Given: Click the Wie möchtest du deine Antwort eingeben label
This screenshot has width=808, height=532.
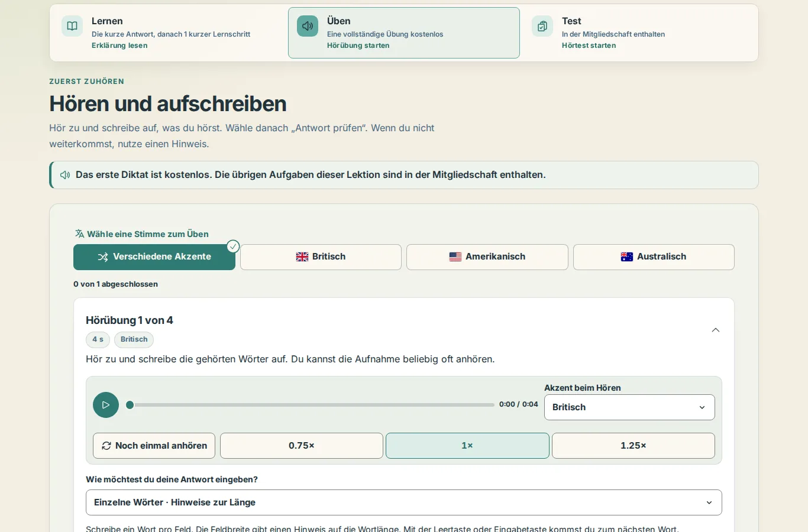Looking at the screenshot, I should click(172, 479).
